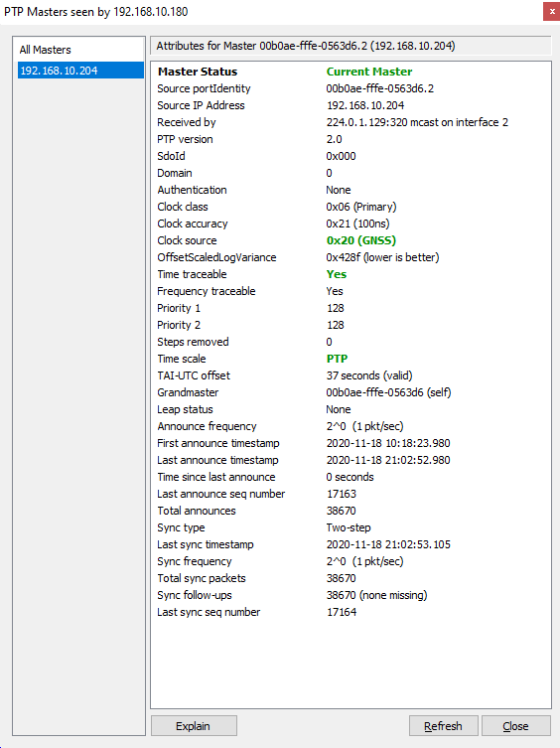The width and height of the screenshot is (560, 748).
Task: Click the Time scale PTP value
Action: tap(337, 359)
